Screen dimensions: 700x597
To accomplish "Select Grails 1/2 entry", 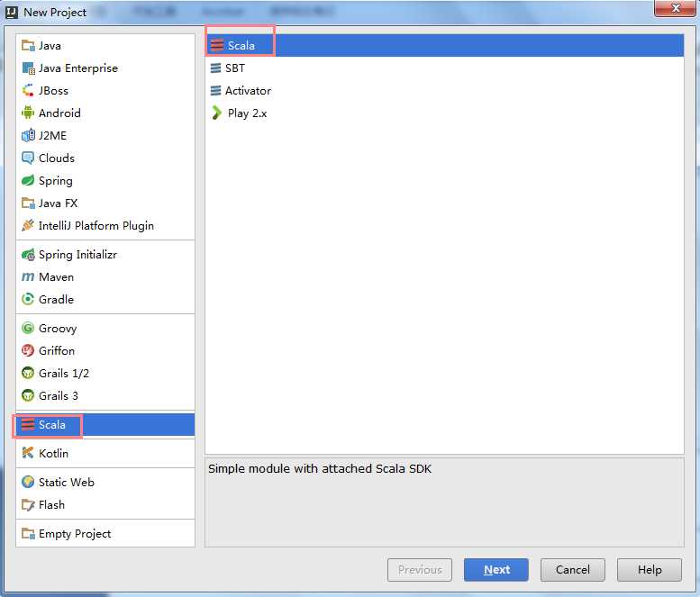I will 105,373.
